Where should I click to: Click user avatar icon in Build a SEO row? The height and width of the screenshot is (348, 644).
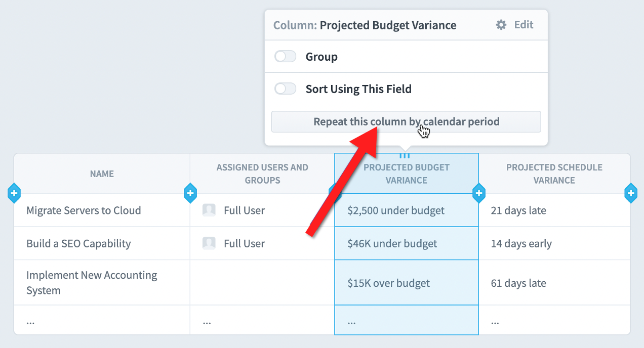(209, 243)
